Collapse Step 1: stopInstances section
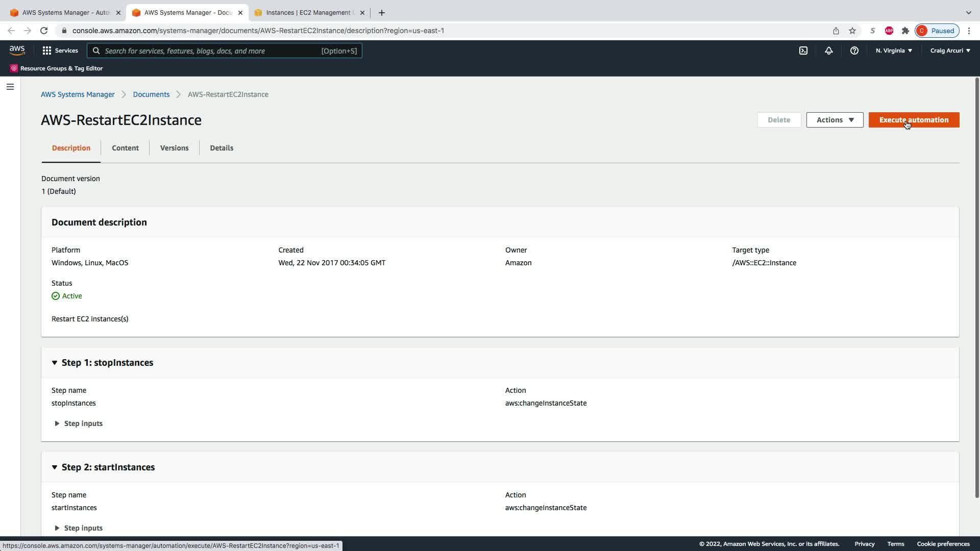 [55, 363]
